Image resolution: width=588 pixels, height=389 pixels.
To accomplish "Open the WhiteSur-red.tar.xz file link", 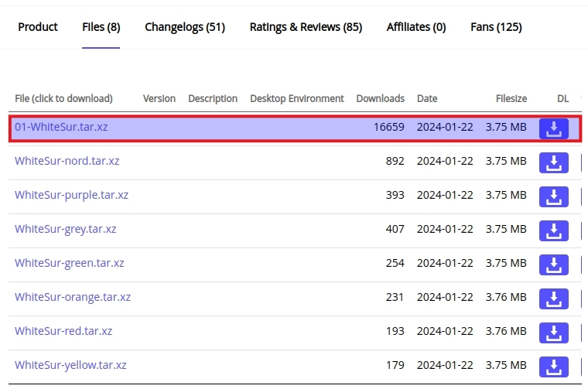I will click(x=63, y=331).
